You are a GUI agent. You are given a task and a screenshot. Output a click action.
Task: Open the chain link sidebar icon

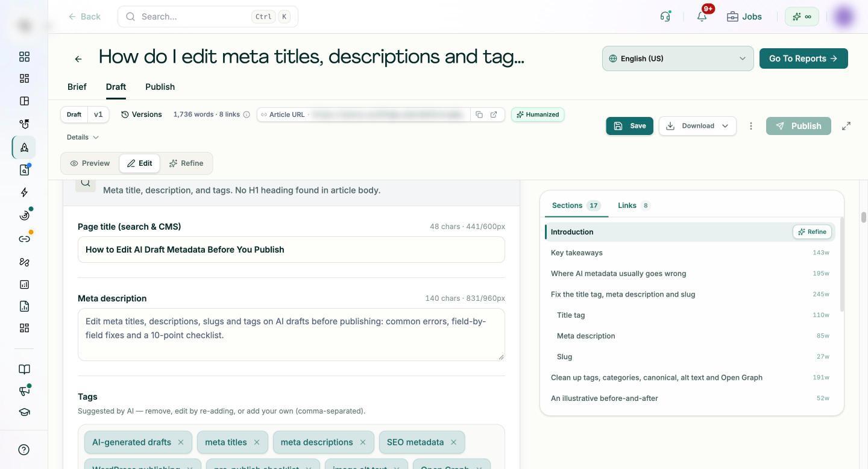tap(24, 239)
